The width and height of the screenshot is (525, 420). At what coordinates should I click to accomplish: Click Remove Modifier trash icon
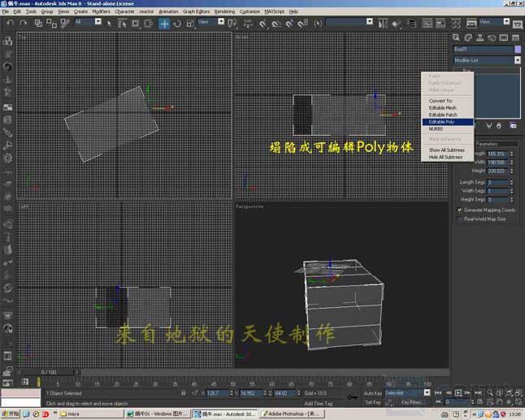(x=499, y=125)
